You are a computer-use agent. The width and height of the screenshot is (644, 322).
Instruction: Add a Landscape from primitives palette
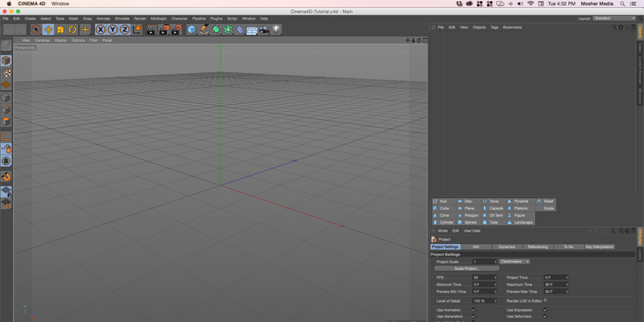pos(520,222)
